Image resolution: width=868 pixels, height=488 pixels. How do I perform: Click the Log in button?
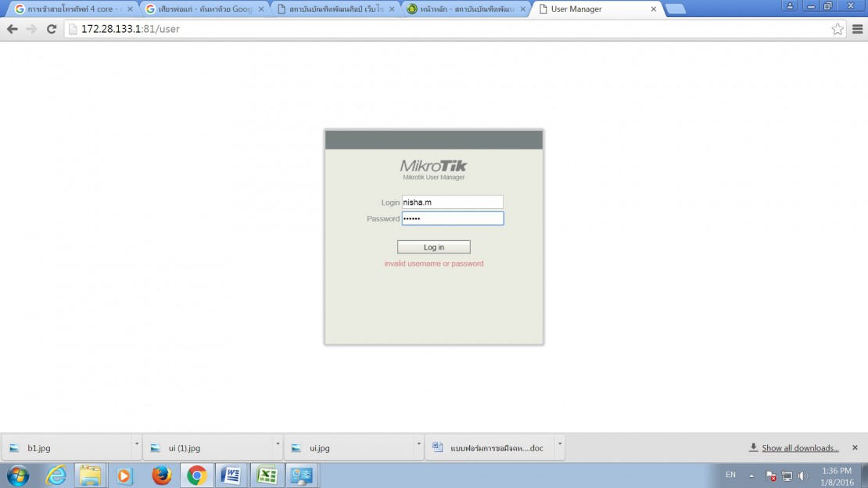tap(433, 247)
